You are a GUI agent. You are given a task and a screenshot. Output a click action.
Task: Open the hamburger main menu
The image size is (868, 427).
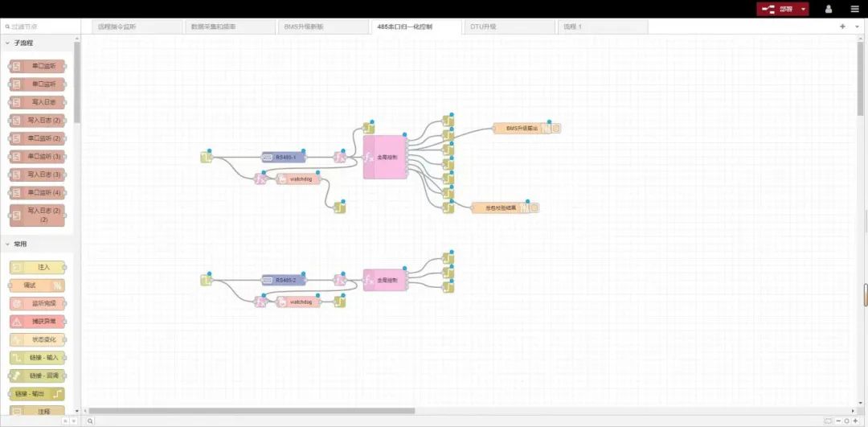[x=854, y=9]
